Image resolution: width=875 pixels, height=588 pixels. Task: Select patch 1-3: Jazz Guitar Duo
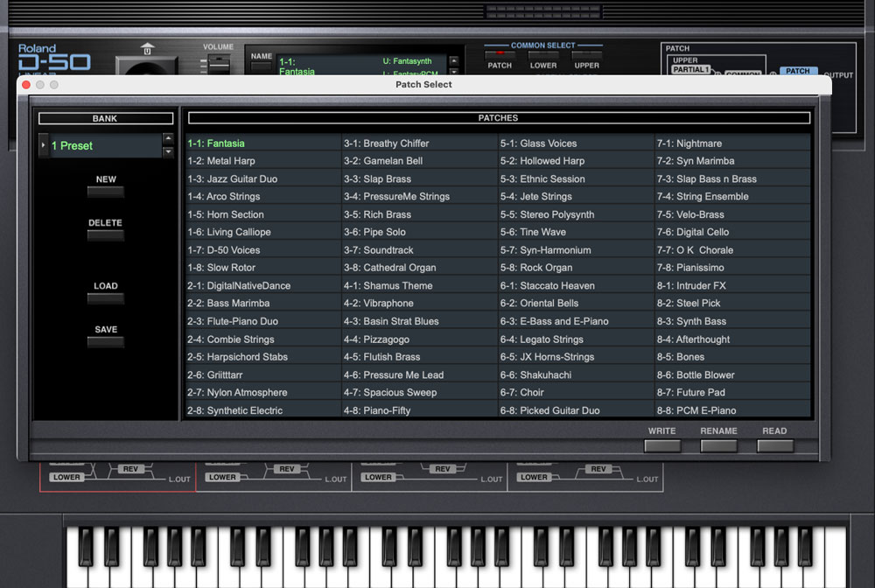262,179
